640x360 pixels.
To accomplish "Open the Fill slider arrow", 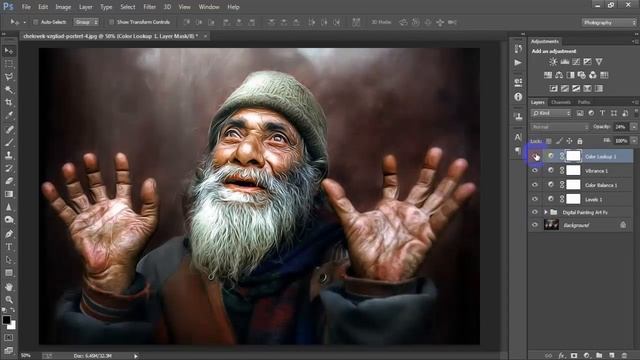I will coord(634,141).
